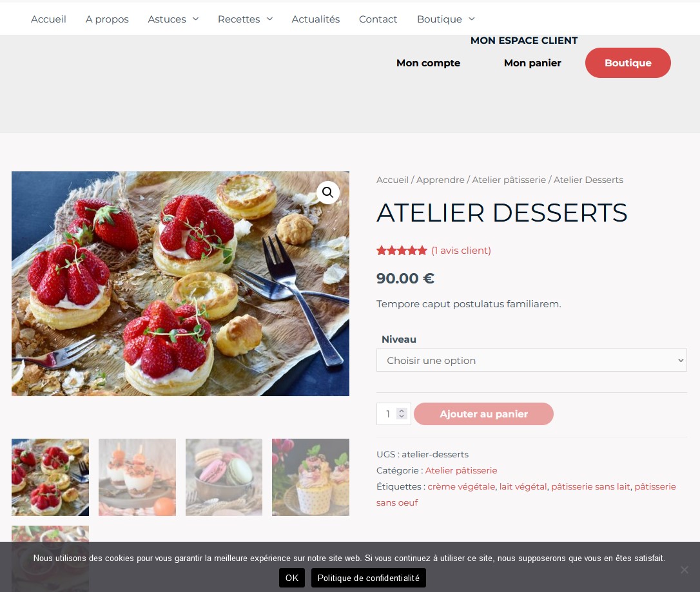Open Politique de confidentialité

point(368,578)
